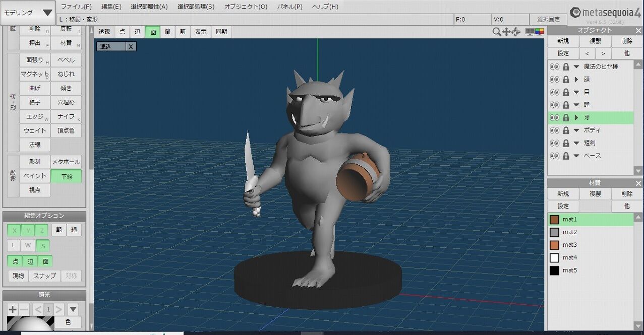Open the ヘルプ(H) menu
The width and height of the screenshot is (644, 335).
coord(325,7)
